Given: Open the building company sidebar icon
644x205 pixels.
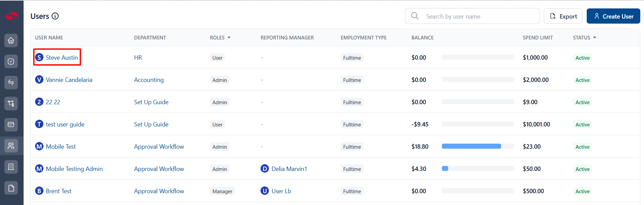Looking at the screenshot, I should click(x=11, y=167).
